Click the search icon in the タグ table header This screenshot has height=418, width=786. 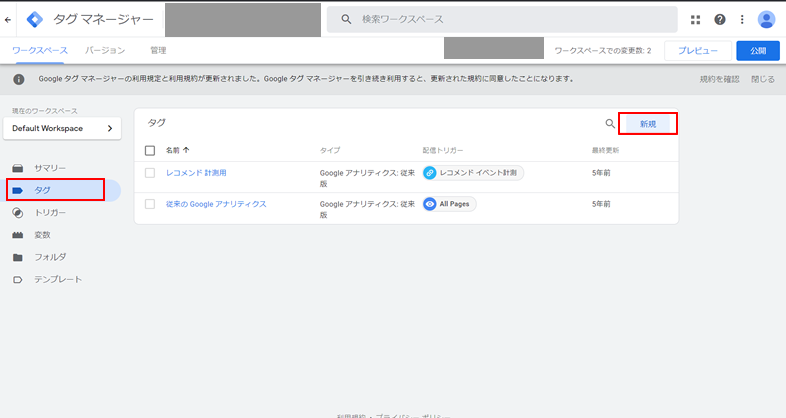pyautogui.click(x=610, y=124)
